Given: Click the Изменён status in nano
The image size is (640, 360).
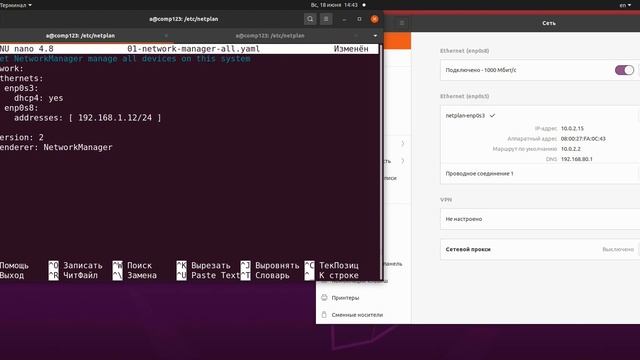Looking at the screenshot, I should point(351,49).
